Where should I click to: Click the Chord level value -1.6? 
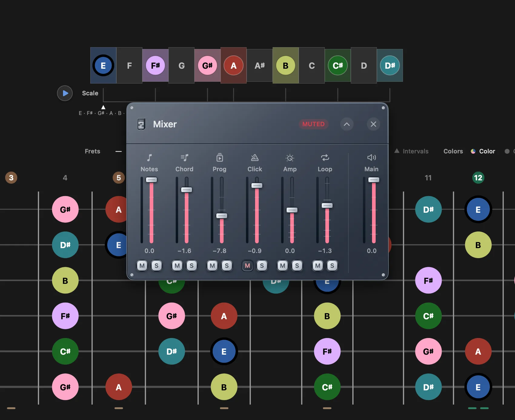click(x=184, y=251)
